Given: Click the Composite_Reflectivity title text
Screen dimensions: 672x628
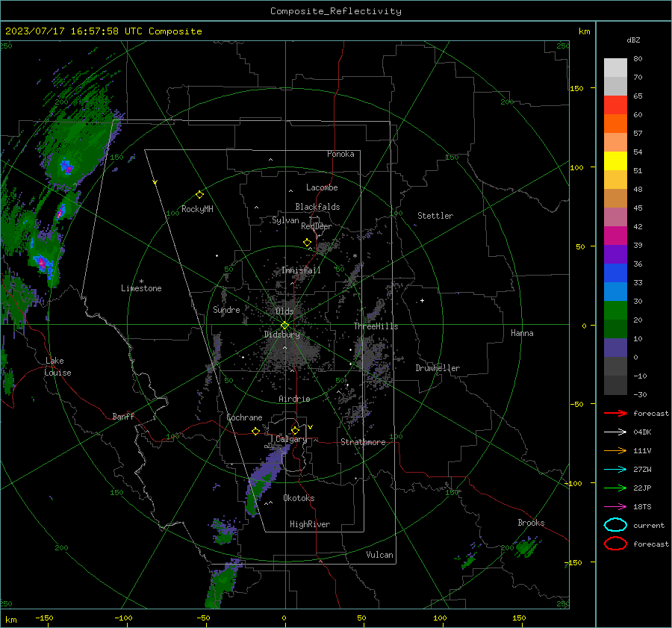Looking at the screenshot, I should [x=336, y=11].
